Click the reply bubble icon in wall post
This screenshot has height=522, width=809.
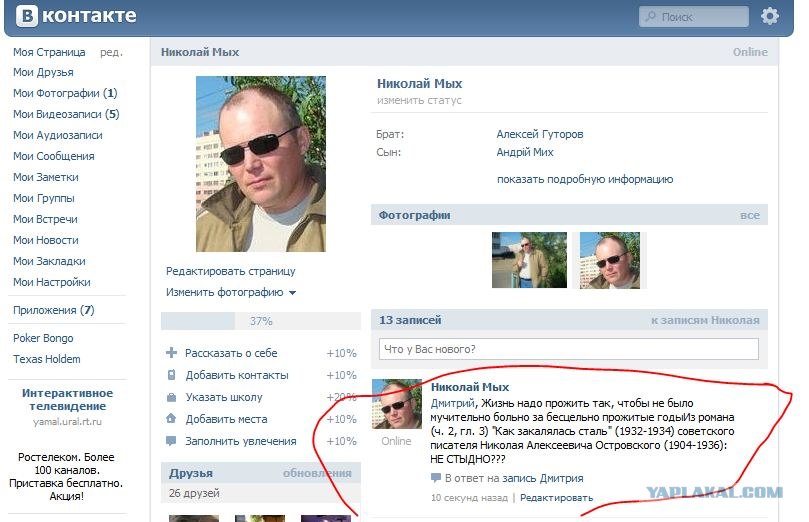436,478
